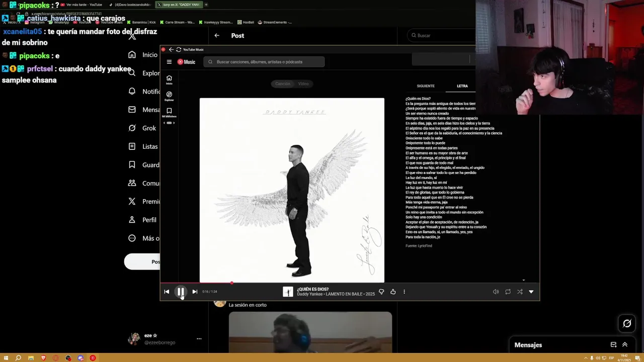Go to Inicio in YouTube Music sidebar
The width and height of the screenshot is (644, 362).
coord(169,79)
